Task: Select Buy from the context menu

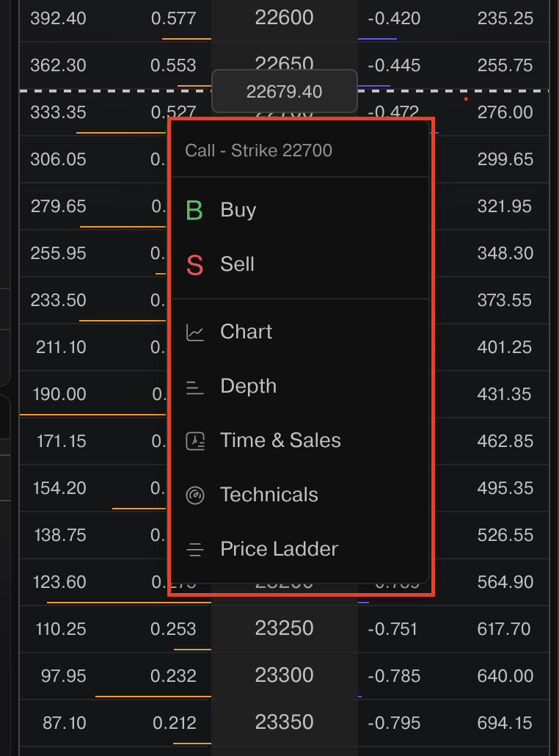Action: click(x=238, y=211)
